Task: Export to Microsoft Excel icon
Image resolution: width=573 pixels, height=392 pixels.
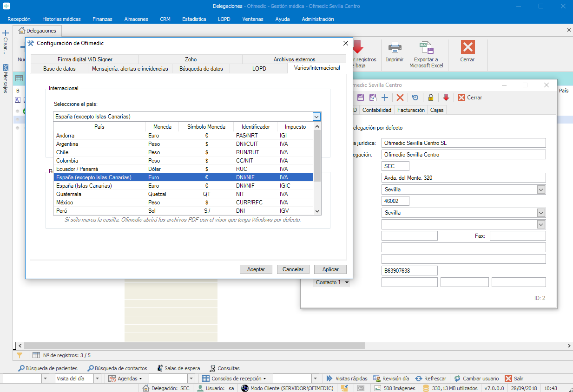Action: tap(426, 48)
